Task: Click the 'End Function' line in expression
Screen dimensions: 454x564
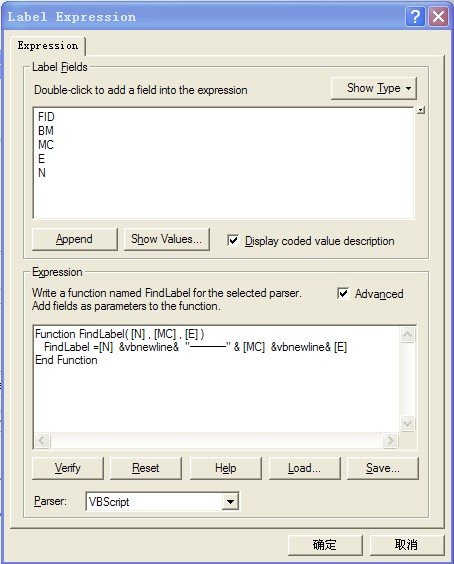Action: 66,360
